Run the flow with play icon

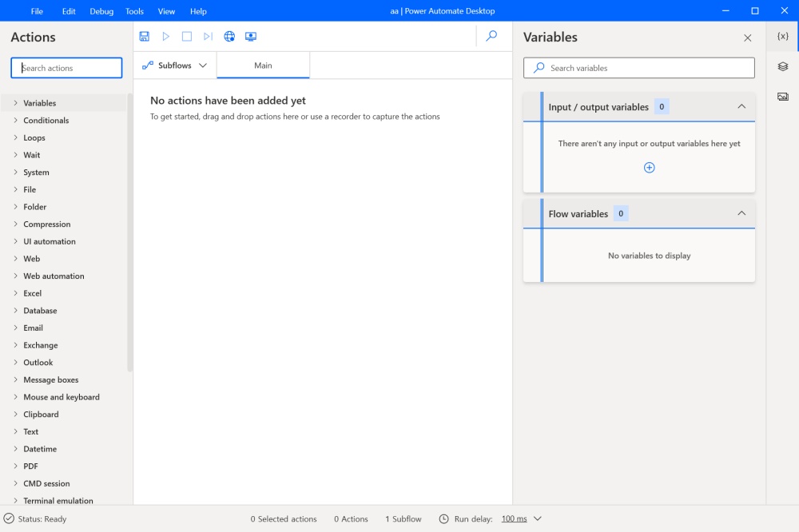tap(165, 36)
